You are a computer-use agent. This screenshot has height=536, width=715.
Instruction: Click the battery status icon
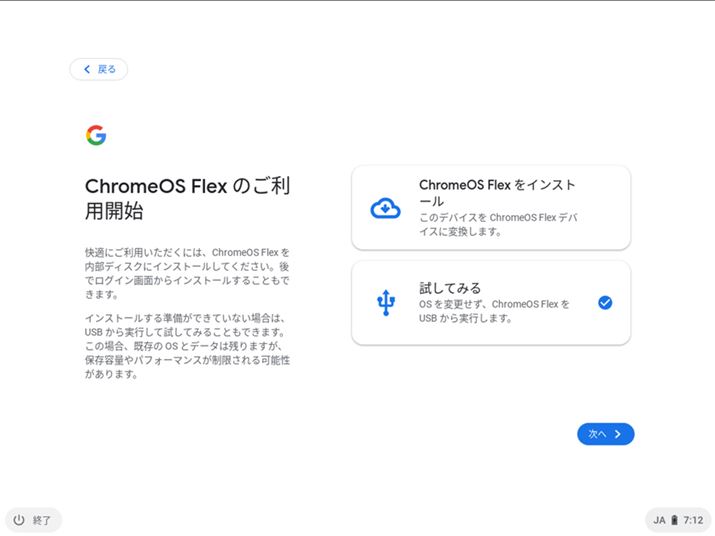[675, 520]
